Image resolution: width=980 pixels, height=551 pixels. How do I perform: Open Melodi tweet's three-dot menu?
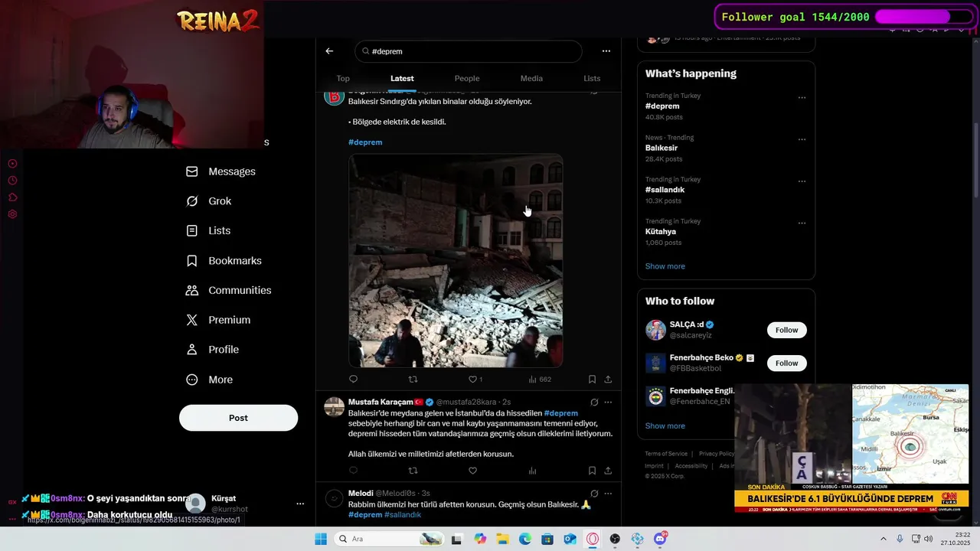[x=608, y=494]
